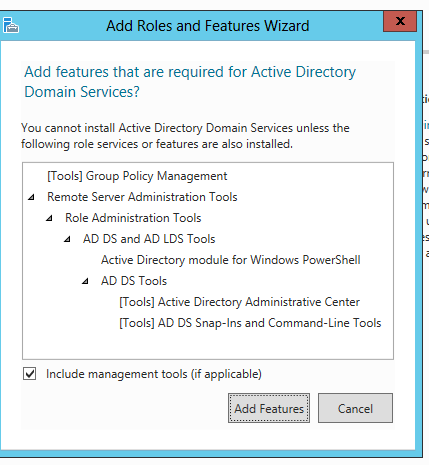Collapse Remote Server Administration Tools node
The width and height of the screenshot is (429, 465).
[31, 197]
